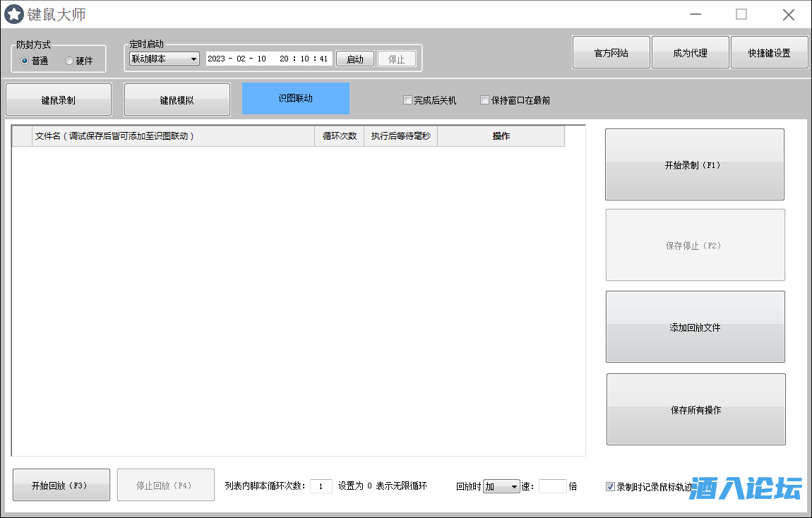Start playback with 开始回放 (F3)
812x518 pixels.
(61, 486)
